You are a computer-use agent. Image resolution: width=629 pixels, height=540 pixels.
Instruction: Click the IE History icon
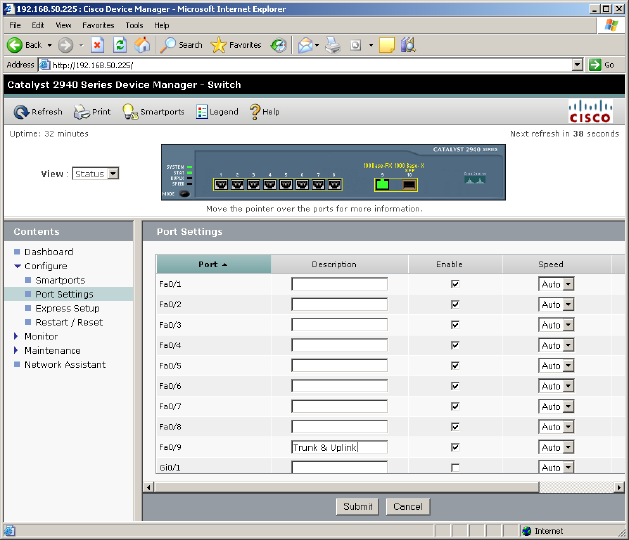pos(278,45)
